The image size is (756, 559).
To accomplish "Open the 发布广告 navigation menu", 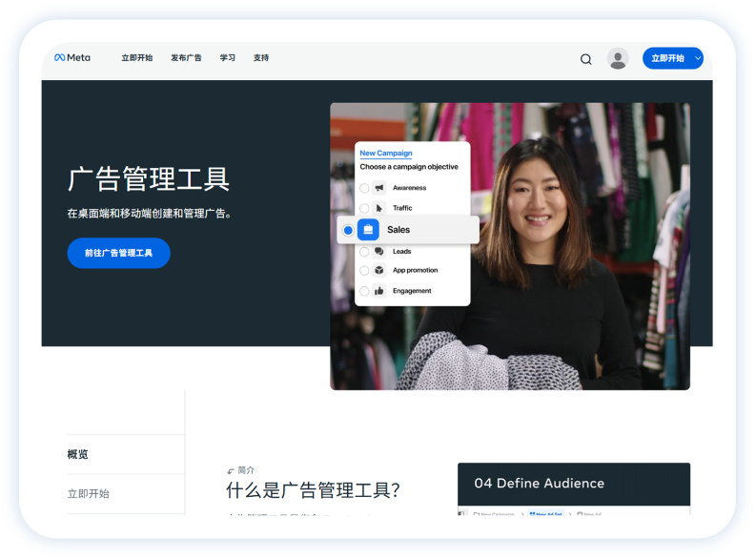I will click(186, 58).
